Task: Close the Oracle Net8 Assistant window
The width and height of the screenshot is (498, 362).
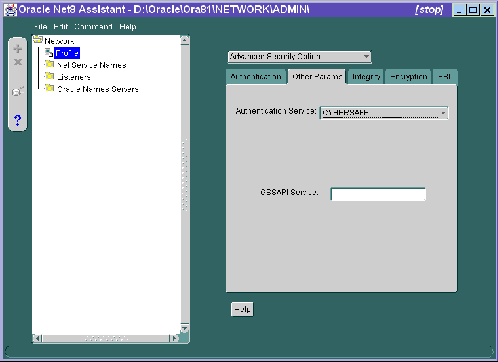Action: pyautogui.click(x=487, y=10)
